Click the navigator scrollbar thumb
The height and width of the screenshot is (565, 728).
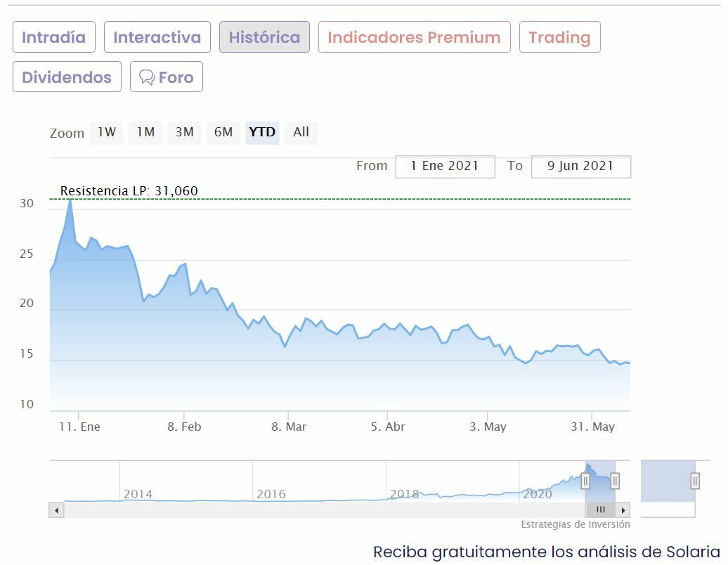[600, 509]
